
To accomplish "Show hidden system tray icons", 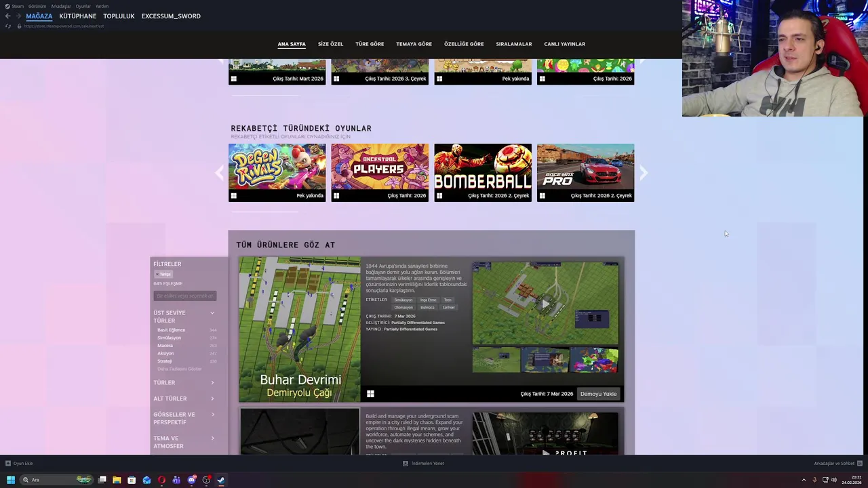I will (804, 480).
